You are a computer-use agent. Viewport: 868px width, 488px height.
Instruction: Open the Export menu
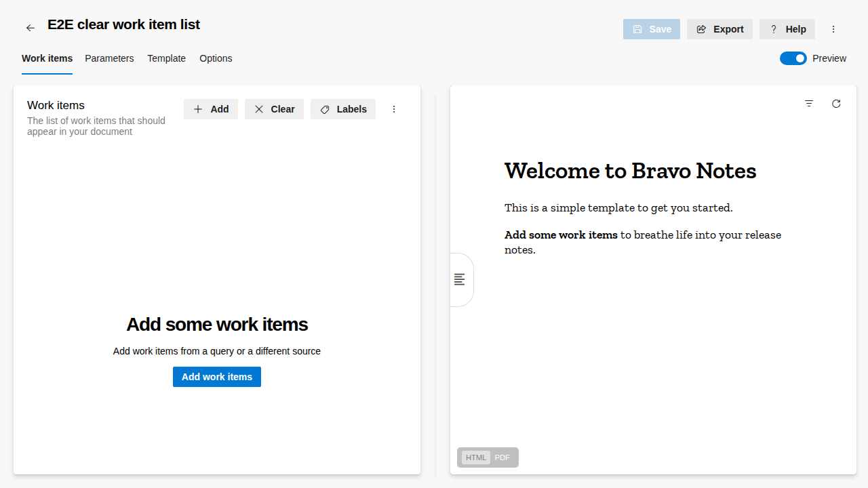pyautogui.click(x=719, y=29)
